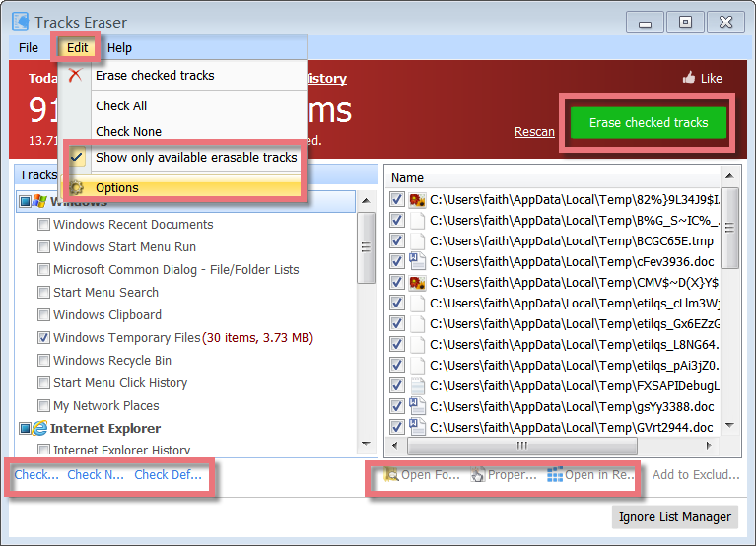Click the Rescan link
The image size is (756, 546).
[534, 132]
